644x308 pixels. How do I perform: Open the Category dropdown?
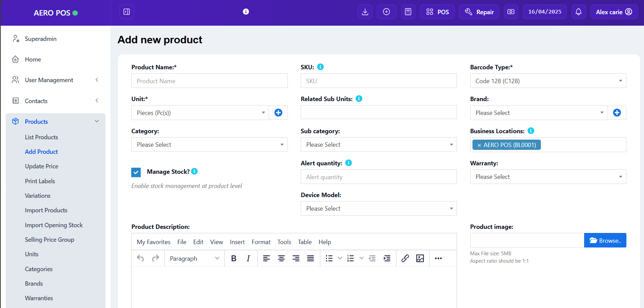point(209,145)
